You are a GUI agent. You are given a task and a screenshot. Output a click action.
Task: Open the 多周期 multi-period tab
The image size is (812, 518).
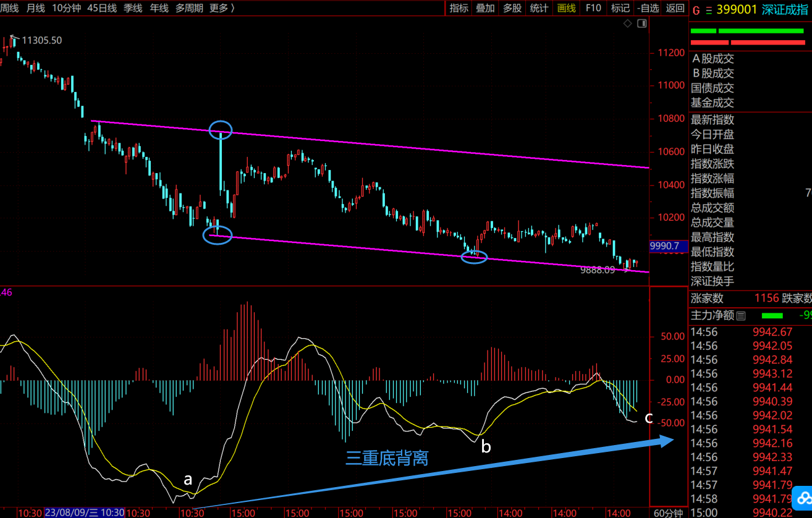pyautogui.click(x=190, y=8)
